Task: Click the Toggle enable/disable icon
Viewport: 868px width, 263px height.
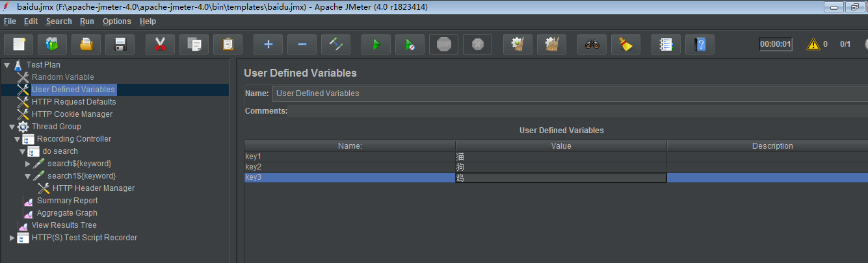Action: pos(335,44)
